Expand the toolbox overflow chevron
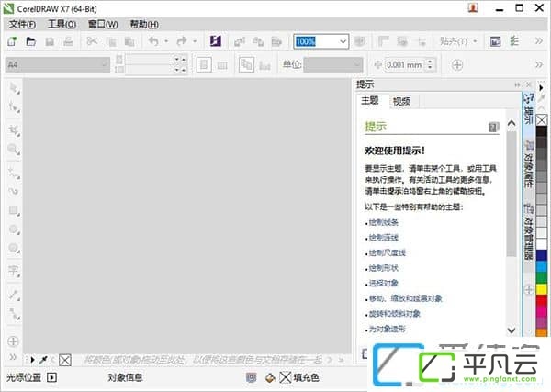551x392 pixels. (13, 358)
